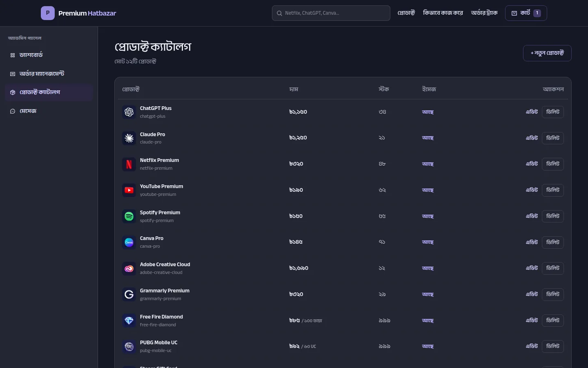Delete the Netflix Premium product
Viewport: 588px width, 368px height.
click(553, 164)
